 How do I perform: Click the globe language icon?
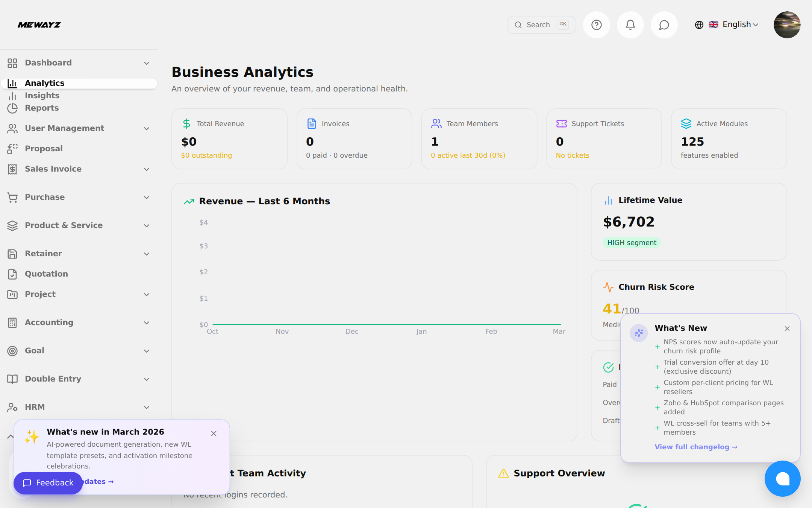click(699, 25)
